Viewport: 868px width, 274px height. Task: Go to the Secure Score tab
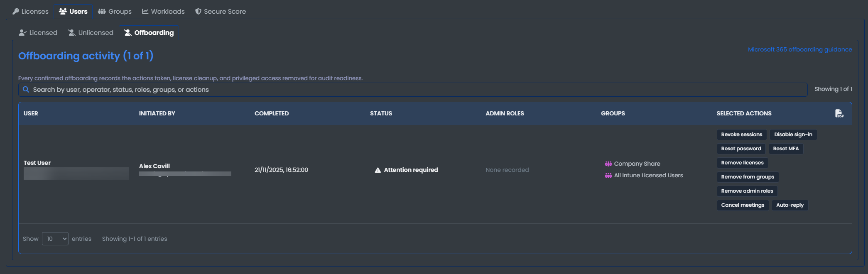[x=221, y=12]
